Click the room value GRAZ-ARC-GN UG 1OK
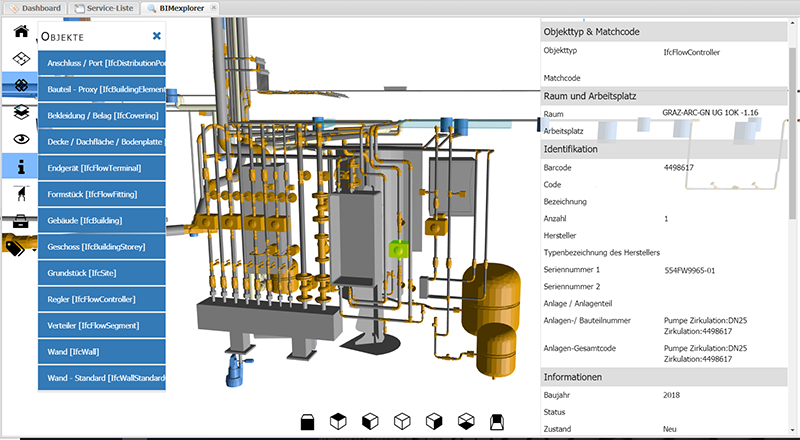The image size is (800, 440). [710, 112]
